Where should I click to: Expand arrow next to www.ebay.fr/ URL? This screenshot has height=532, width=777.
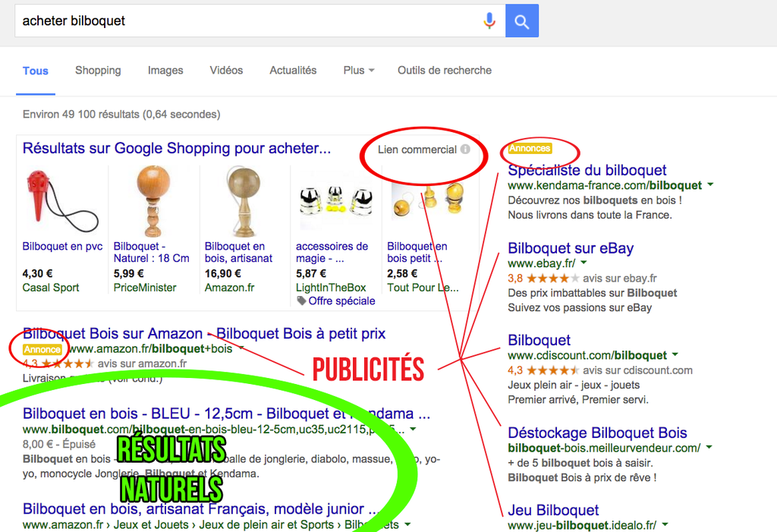(x=584, y=263)
